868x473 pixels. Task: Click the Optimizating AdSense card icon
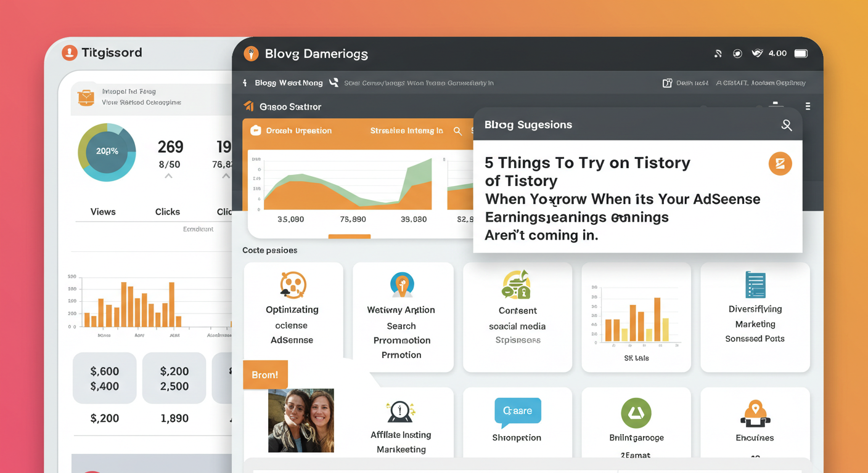click(292, 285)
